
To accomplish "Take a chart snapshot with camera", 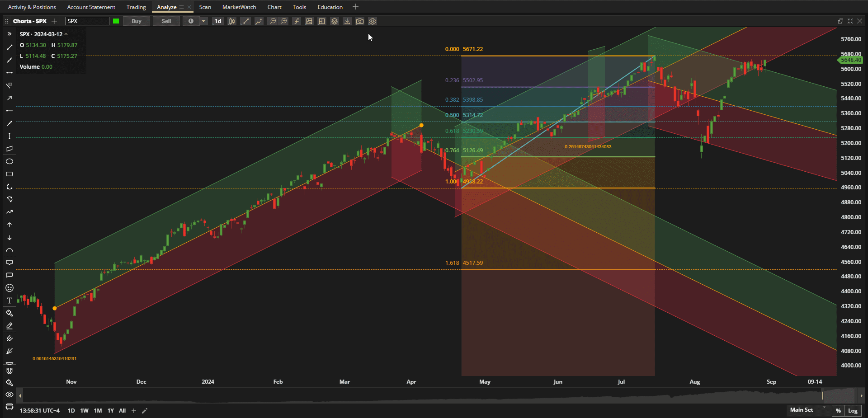I will (360, 21).
